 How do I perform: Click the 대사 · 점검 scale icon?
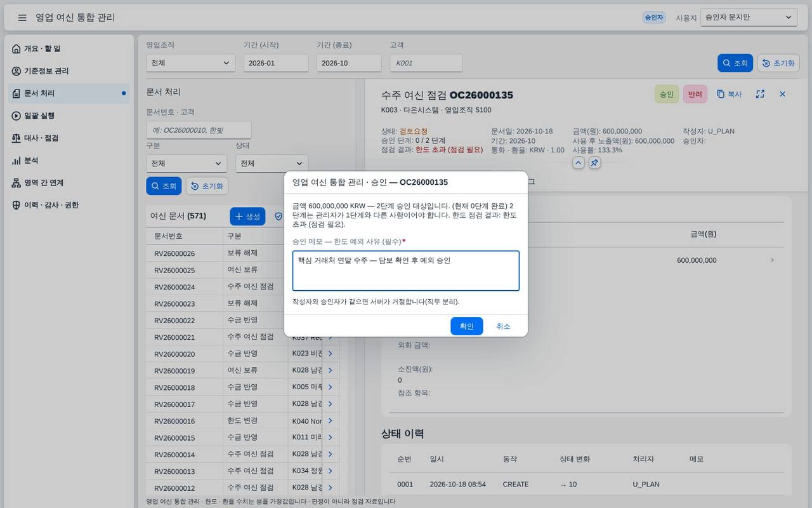(16, 138)
